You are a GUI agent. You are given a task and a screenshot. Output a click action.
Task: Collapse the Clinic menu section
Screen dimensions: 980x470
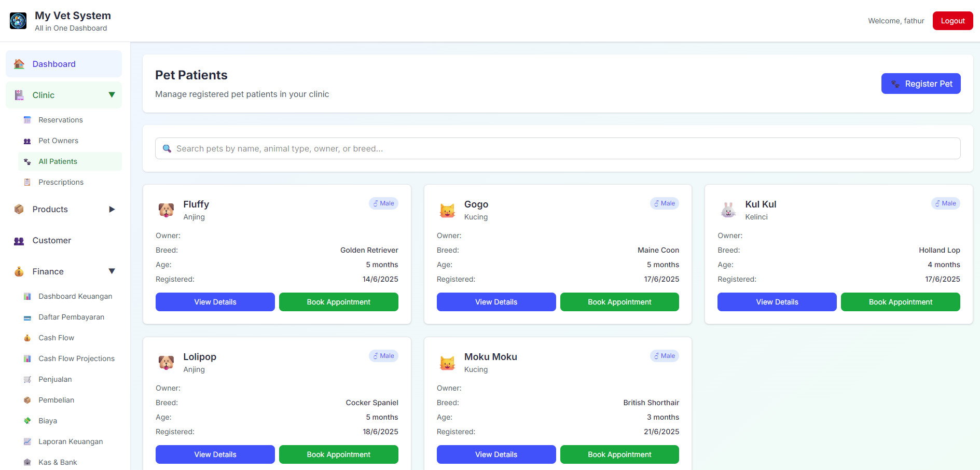pyautogui.click(x=112, y=95)
